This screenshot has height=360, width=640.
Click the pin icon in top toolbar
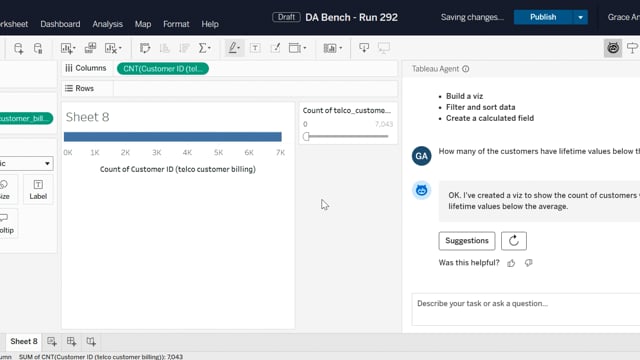[632, 48]
